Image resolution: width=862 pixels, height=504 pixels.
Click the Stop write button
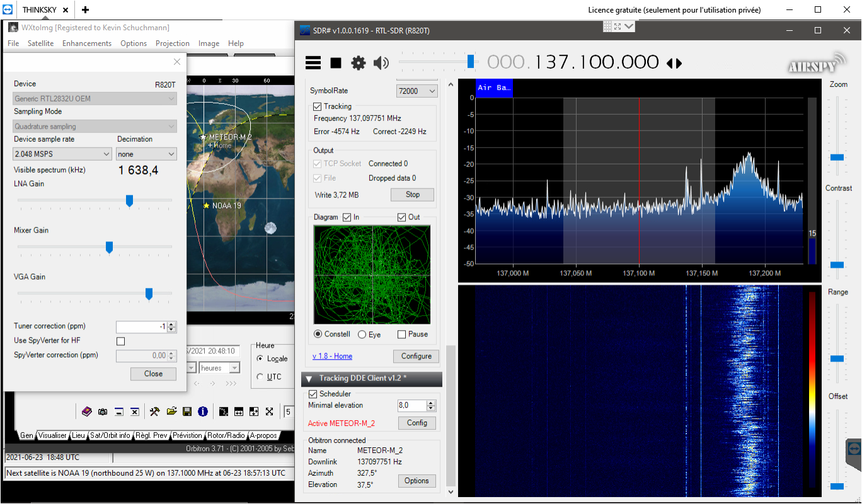point(413,195)
